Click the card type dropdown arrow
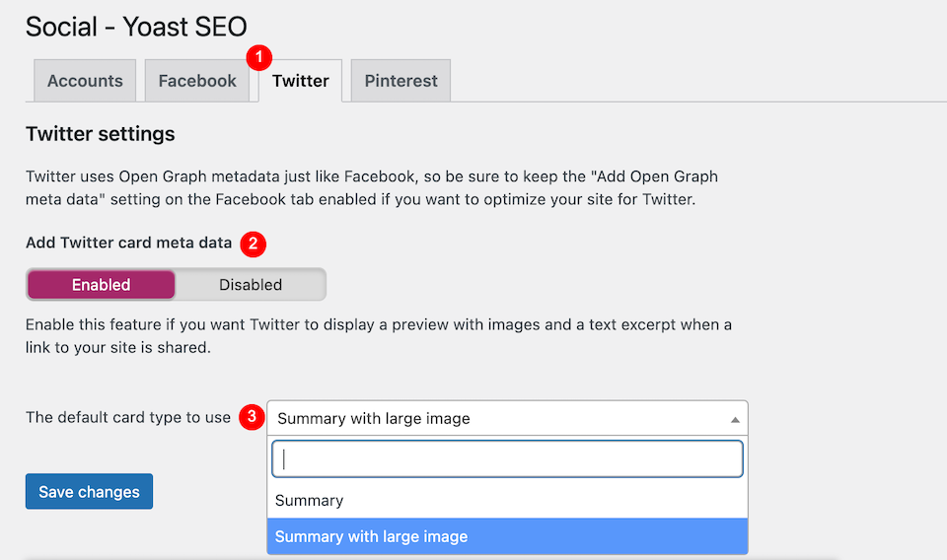 pyautogui.click(x=734, y=419)
